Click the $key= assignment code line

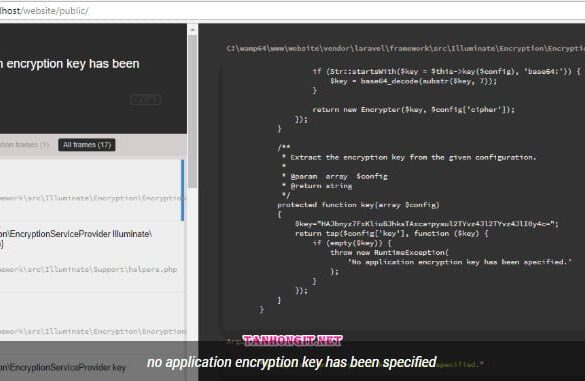[427, 224]
